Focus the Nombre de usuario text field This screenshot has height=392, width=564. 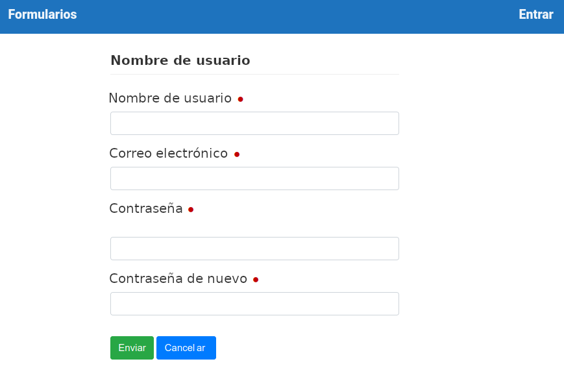(x=254, y=123)
